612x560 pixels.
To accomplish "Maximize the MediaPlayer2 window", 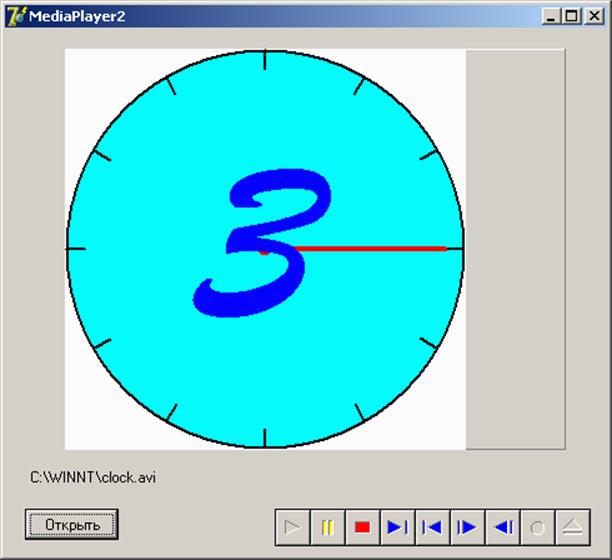I will [570, 16].
